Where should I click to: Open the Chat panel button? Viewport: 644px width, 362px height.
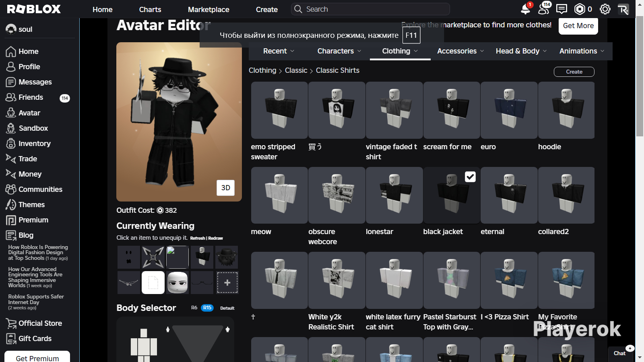(620, 353)
